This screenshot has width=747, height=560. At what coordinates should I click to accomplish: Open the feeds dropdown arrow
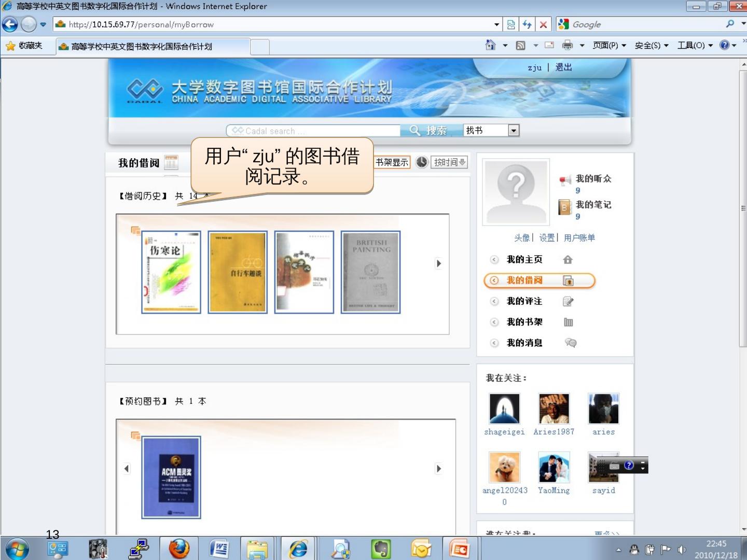coord(535,46)
